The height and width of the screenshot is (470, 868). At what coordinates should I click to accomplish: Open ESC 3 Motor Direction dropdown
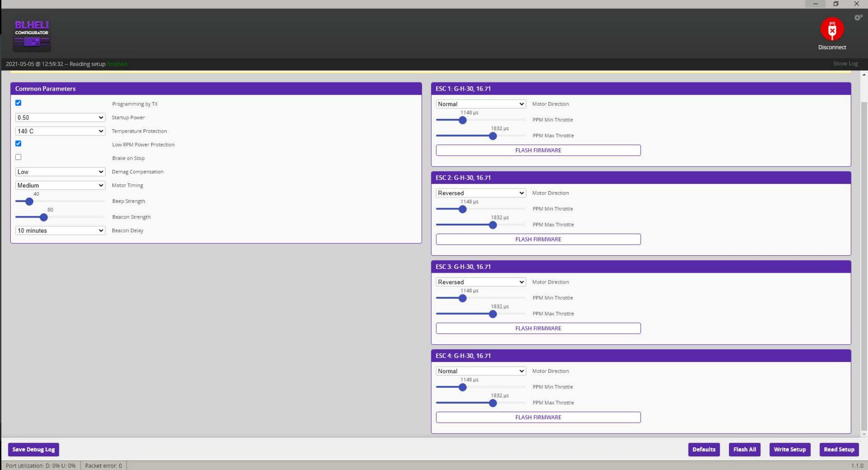coord(481,282)
